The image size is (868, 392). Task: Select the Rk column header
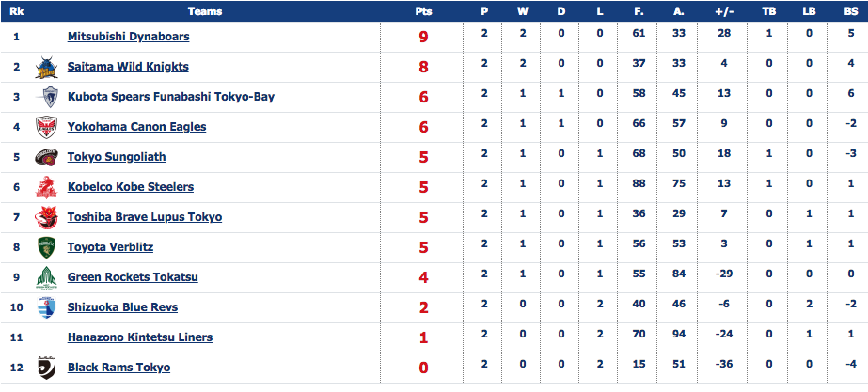[x=17, y=11]
